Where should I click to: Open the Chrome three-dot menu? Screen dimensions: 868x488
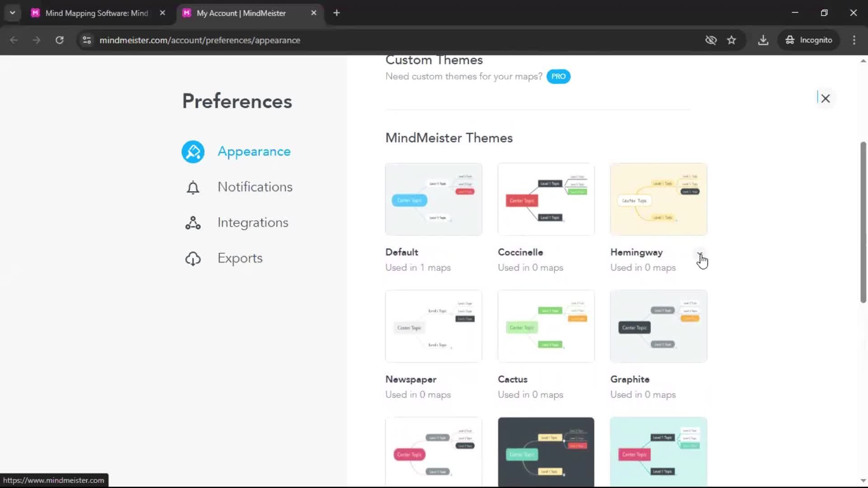[854, 40]
